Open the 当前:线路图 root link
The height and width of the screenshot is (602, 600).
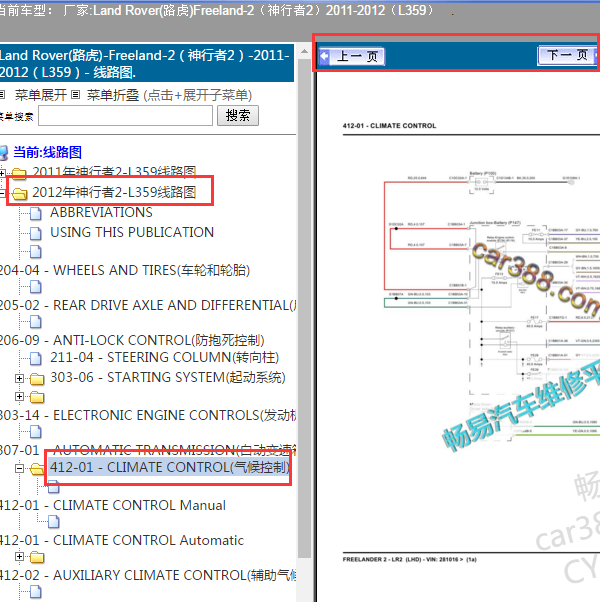47,152
